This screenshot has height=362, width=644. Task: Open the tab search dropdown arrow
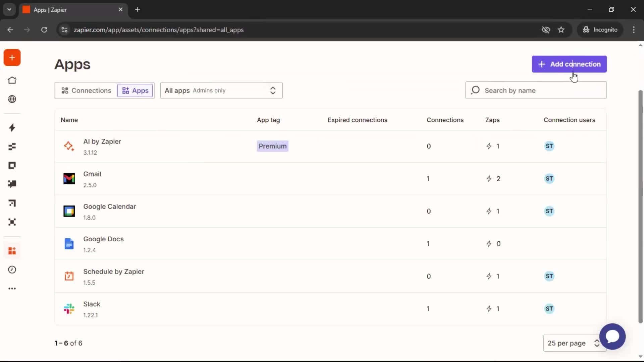coord(9,9)
